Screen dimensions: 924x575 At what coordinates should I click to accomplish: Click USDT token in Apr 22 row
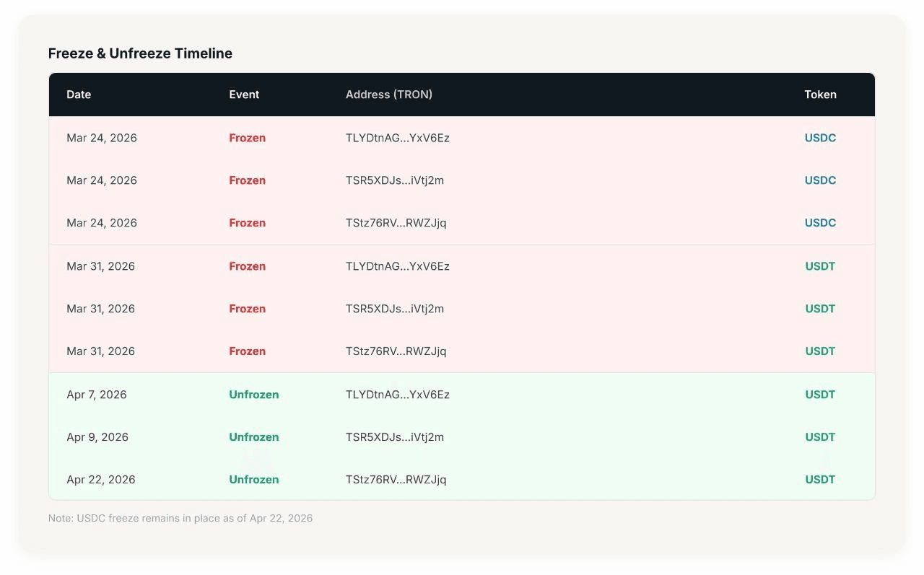click(x=820, y=480)
